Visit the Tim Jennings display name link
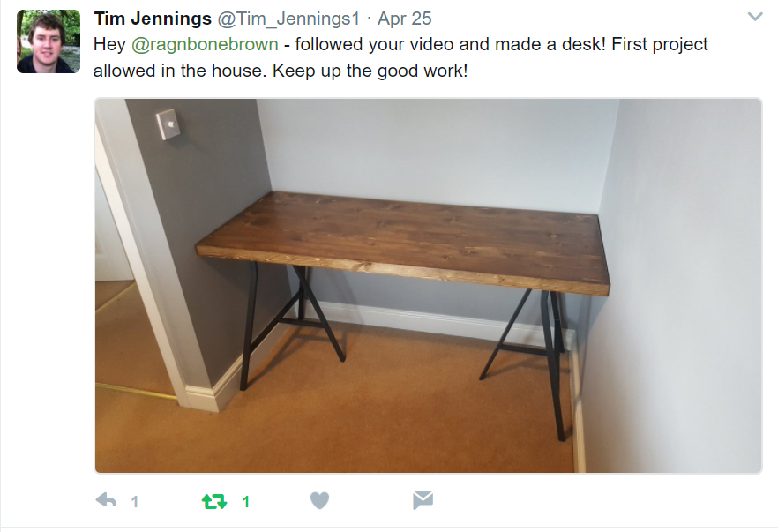778x532 pixels. (153, 19)
